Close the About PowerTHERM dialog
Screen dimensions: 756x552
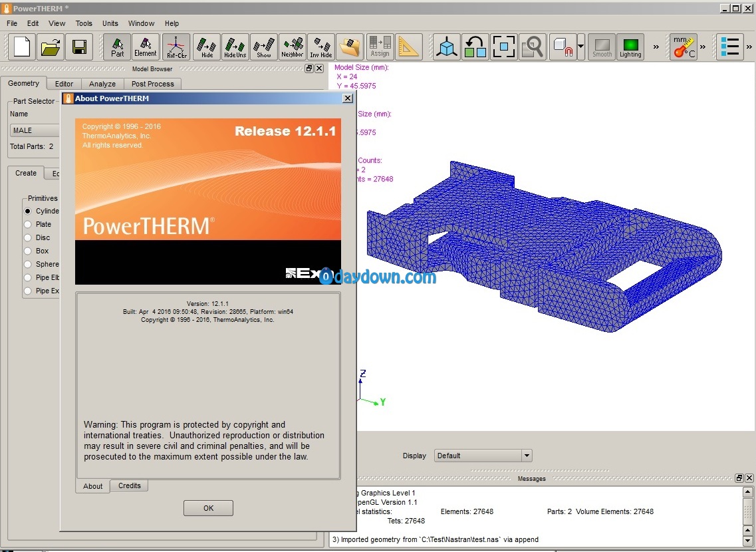[x=348, y=98]
